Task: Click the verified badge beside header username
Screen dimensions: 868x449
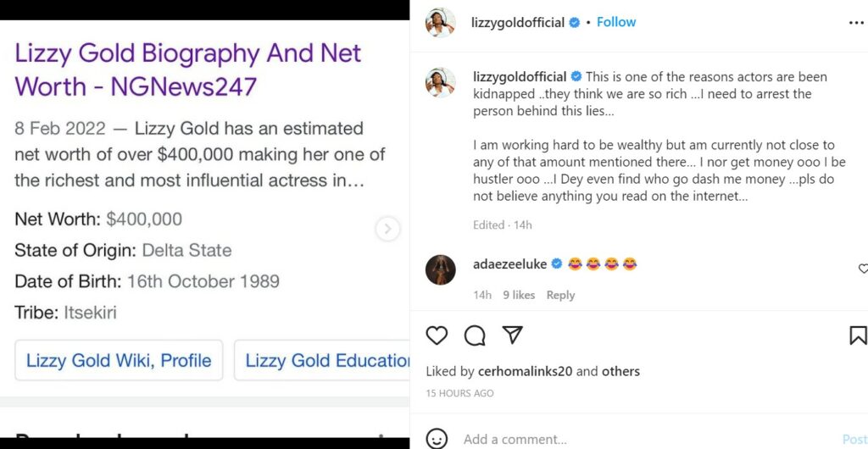Action: pos(575,23)
